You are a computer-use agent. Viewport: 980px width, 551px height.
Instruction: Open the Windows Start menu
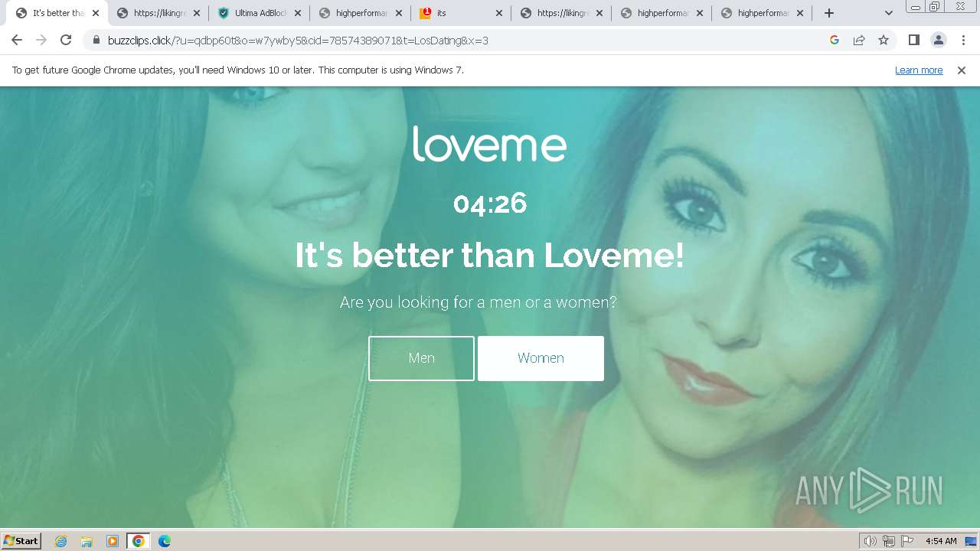point(21,541)
